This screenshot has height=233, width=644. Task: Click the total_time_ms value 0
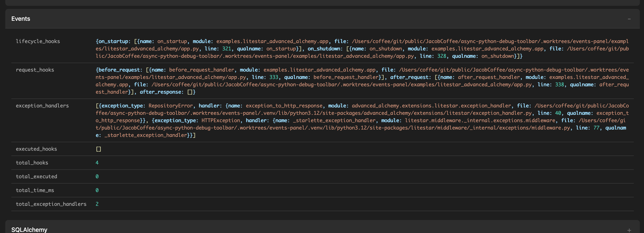click(97, 190)
